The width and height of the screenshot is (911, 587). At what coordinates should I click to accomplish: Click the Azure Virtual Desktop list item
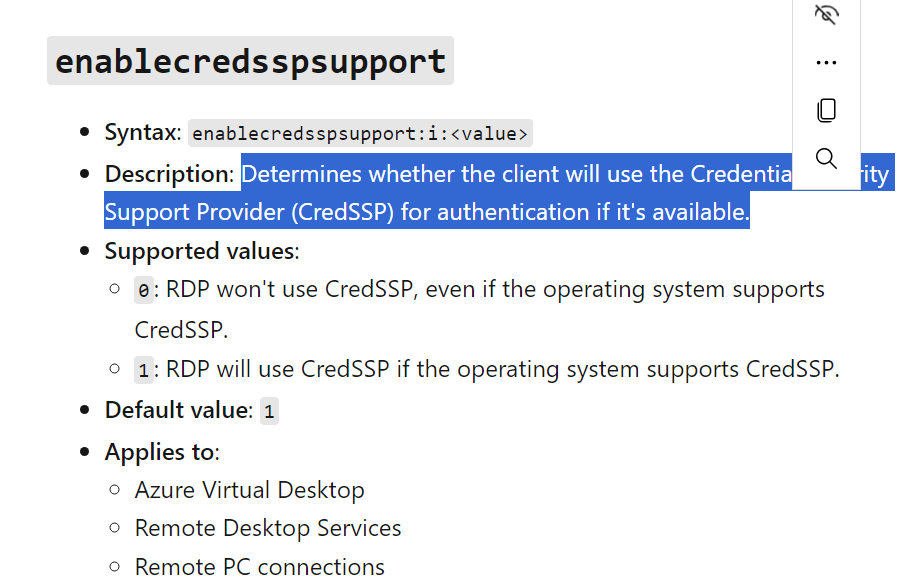coord(249,490)
